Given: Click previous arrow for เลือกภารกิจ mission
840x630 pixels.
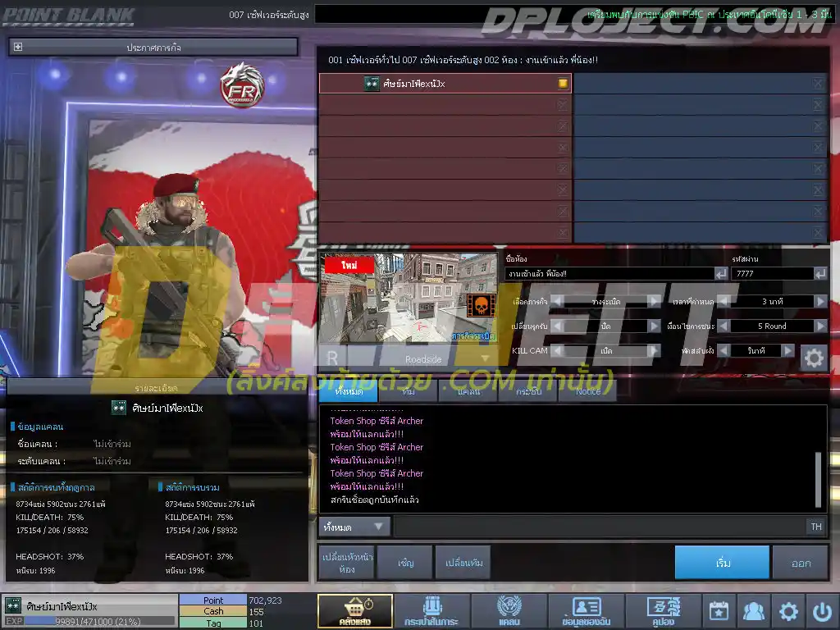Looking at the screenshot, I should click(x=557, y=301).
